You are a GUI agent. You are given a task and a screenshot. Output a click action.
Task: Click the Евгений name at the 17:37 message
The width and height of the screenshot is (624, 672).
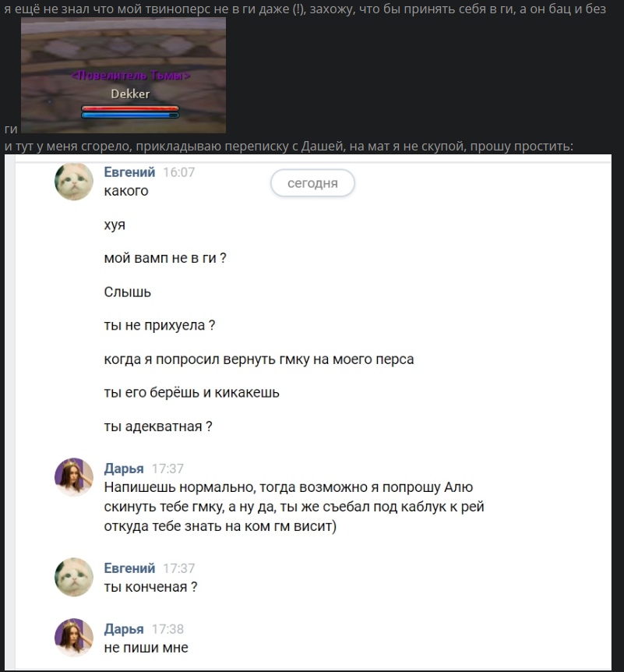[129, 568]
